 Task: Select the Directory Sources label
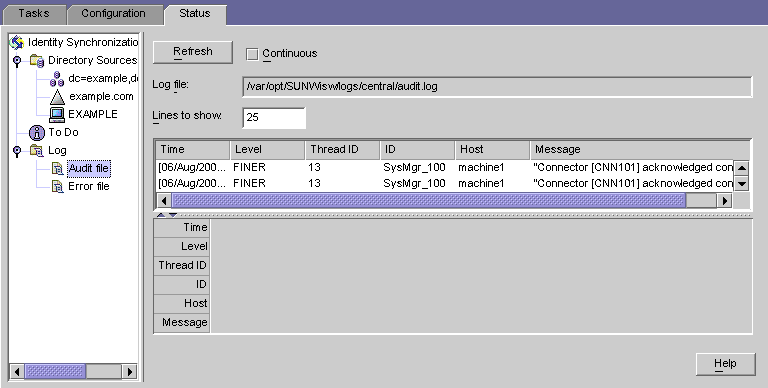[93, 61]
